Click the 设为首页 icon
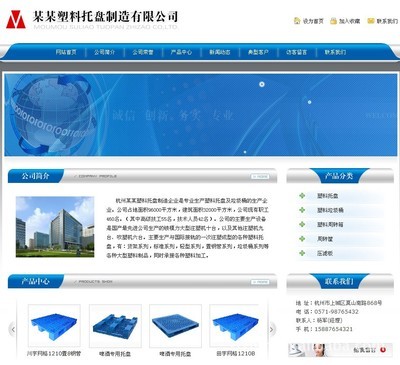The image size is (400, 365). pyautogui.click(x=297, y=21)
